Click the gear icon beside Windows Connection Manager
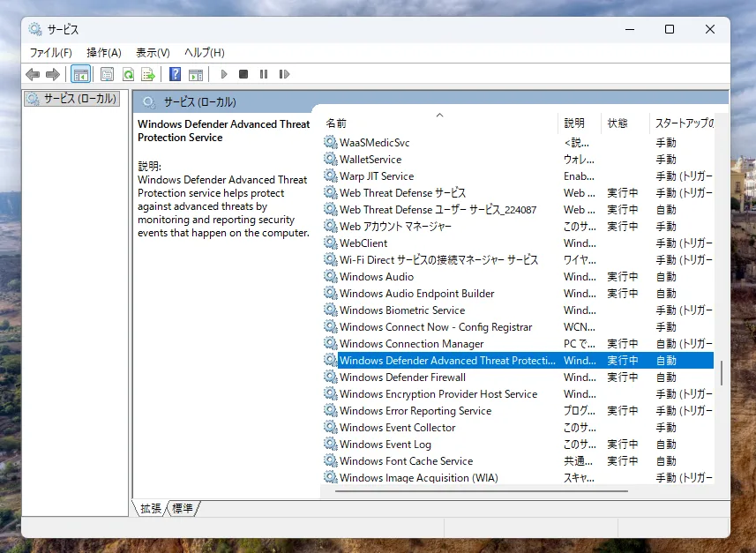Screen dimensions: 756x553 point(330,343)
